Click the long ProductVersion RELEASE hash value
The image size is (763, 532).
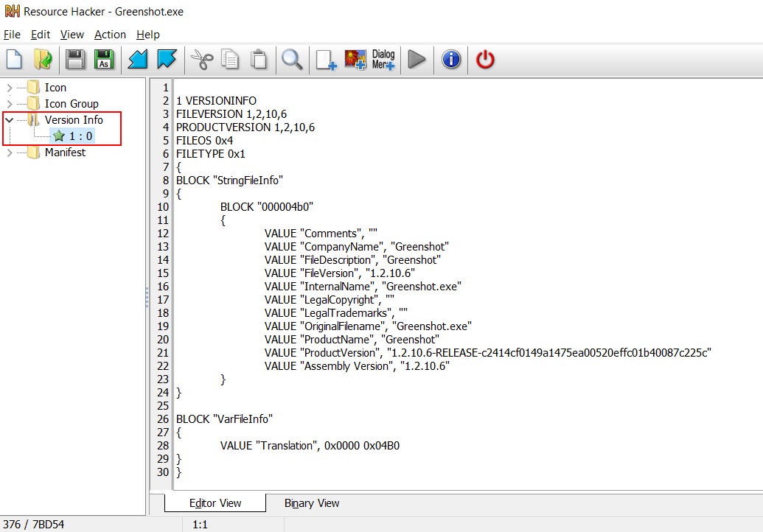549,352
